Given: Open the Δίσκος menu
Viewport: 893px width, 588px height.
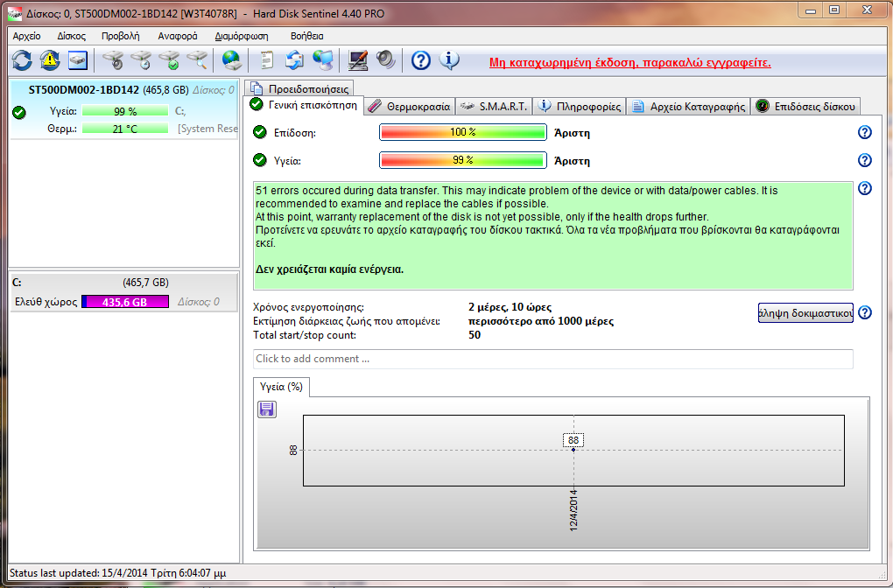Looking at the screenshot, I should pos(71,36).
